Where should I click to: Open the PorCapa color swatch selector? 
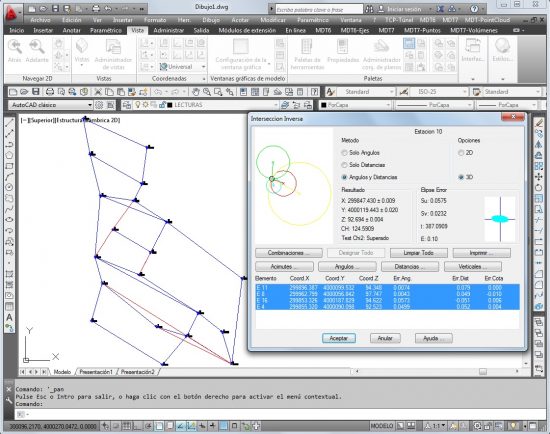coord(355,105)
